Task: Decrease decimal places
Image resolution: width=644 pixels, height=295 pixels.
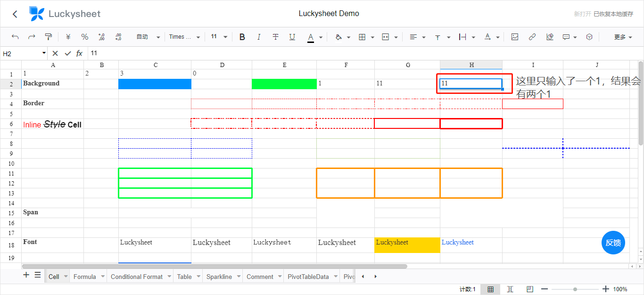Action: point(101,37)
